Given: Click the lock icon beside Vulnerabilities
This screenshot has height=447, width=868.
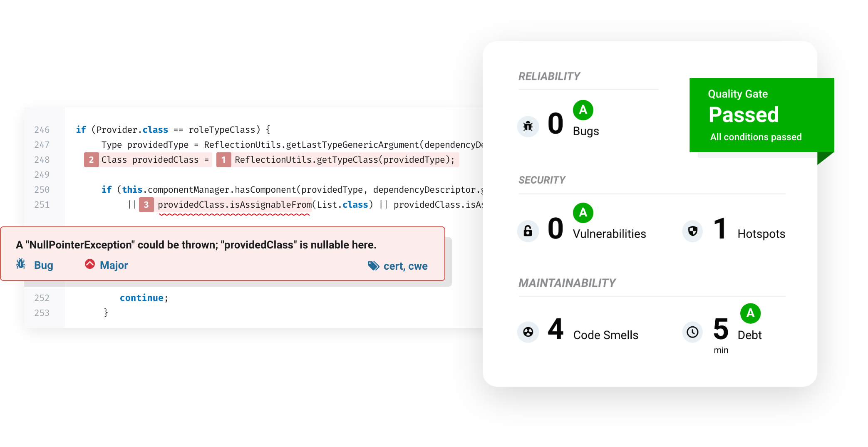Looking at the screenshot, I should [528, 231].
